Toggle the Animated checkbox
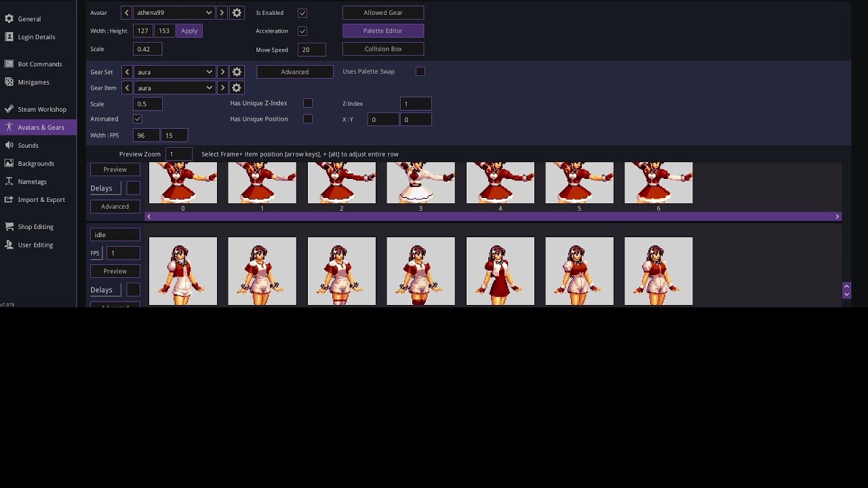 138,119
